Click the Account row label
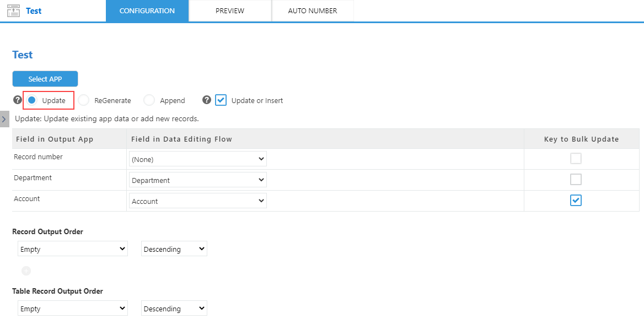This screenshot has width=644, height=324. point(26,199)
